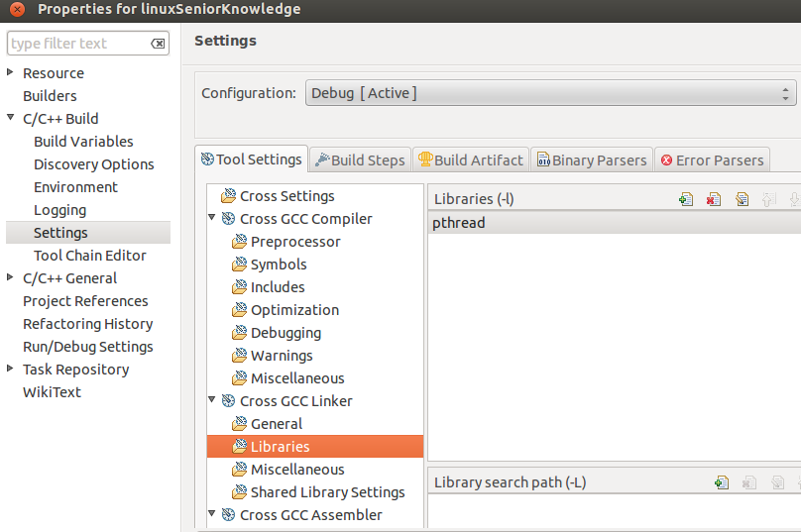The image size is (801, 532).
Task: Expand the Resource tree node
Action: pos(10,72)
